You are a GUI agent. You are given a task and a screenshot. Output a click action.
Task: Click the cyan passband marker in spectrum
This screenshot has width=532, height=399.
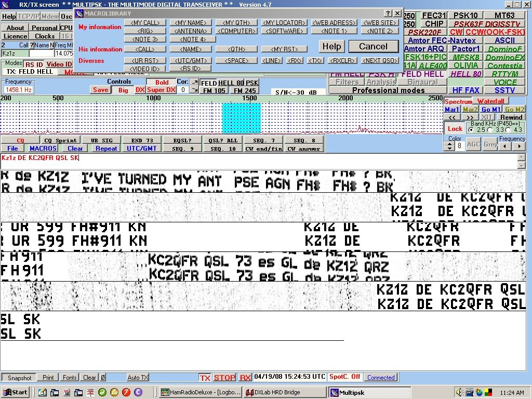click(x=241, y=118)
